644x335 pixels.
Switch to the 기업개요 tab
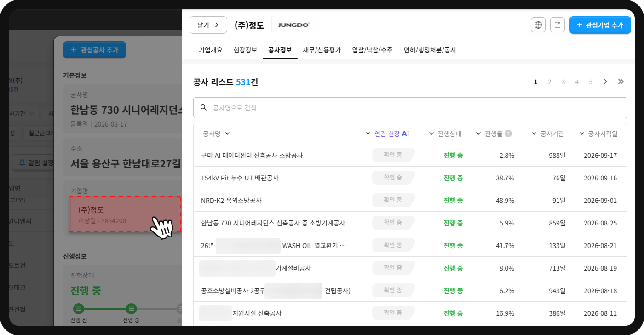click(211, 50)
